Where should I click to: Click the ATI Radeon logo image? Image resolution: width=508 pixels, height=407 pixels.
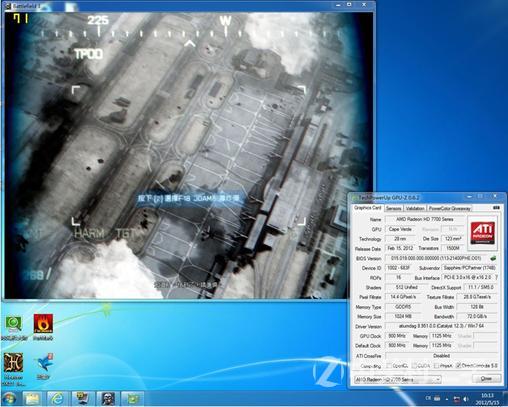(x=482, y=233)
